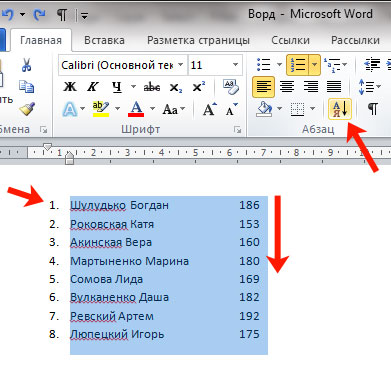Open the Разметка страницы tab
This screenshot has width=391, height=390.
198,40
